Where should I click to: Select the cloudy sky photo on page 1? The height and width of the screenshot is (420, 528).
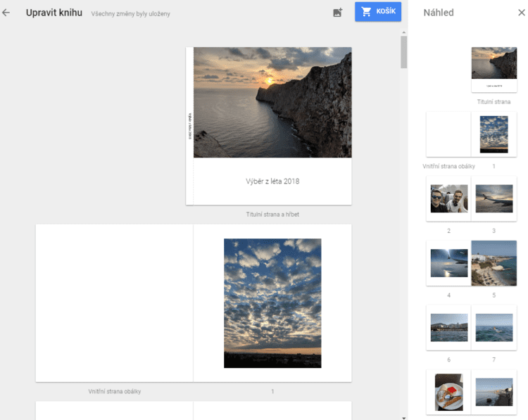[x=272, y=303]
